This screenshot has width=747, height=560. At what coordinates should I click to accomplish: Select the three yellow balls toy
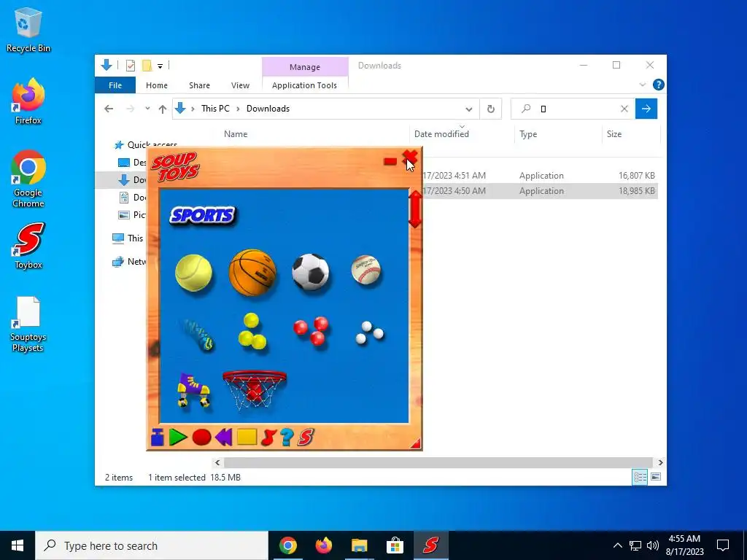pos(252,331)
